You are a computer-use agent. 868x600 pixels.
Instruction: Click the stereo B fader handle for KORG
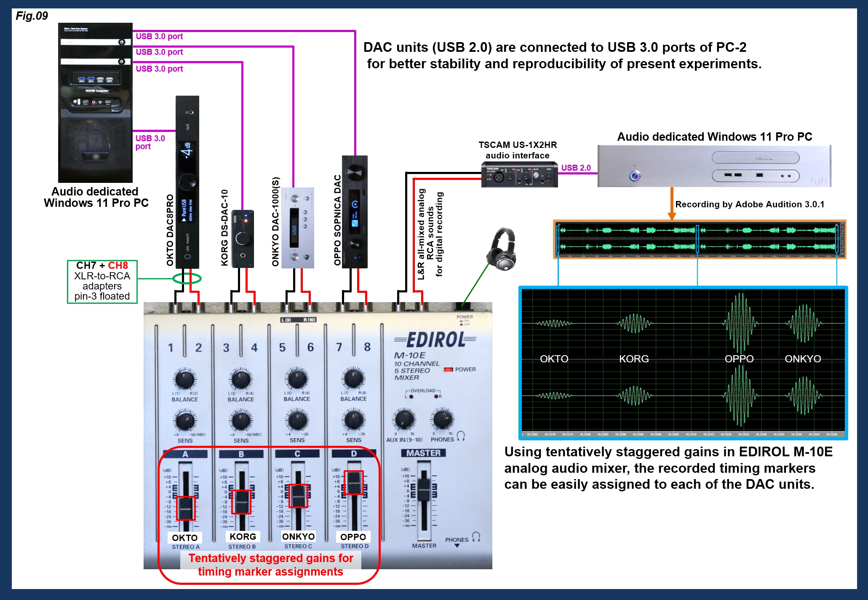point(242,501)
